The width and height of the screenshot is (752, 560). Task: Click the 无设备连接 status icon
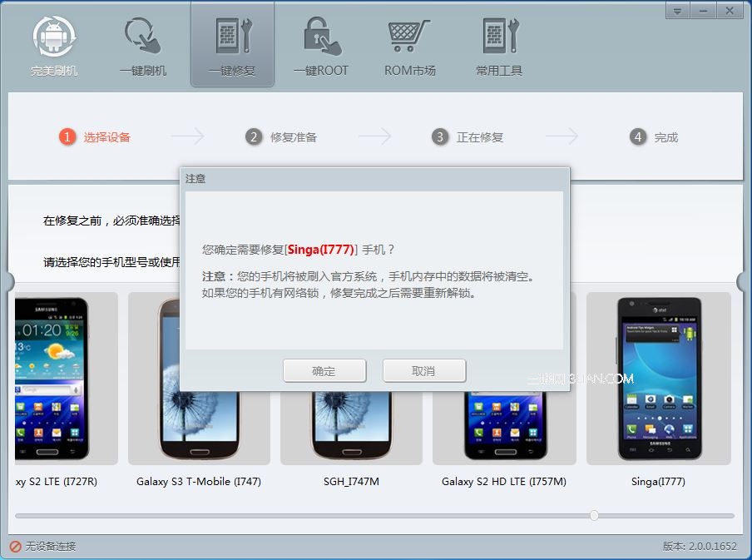pos(15,547)
